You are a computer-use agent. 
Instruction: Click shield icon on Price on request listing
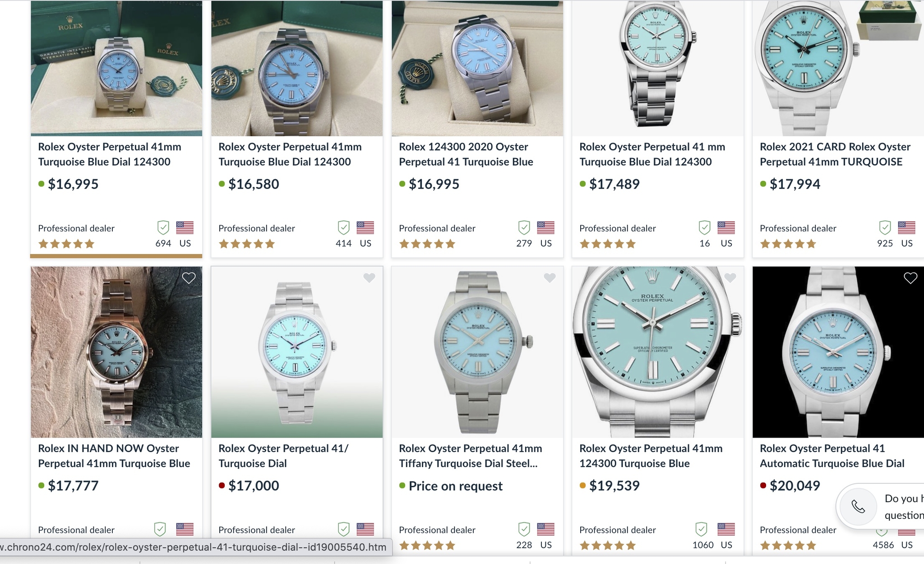[x=524, y=529]
